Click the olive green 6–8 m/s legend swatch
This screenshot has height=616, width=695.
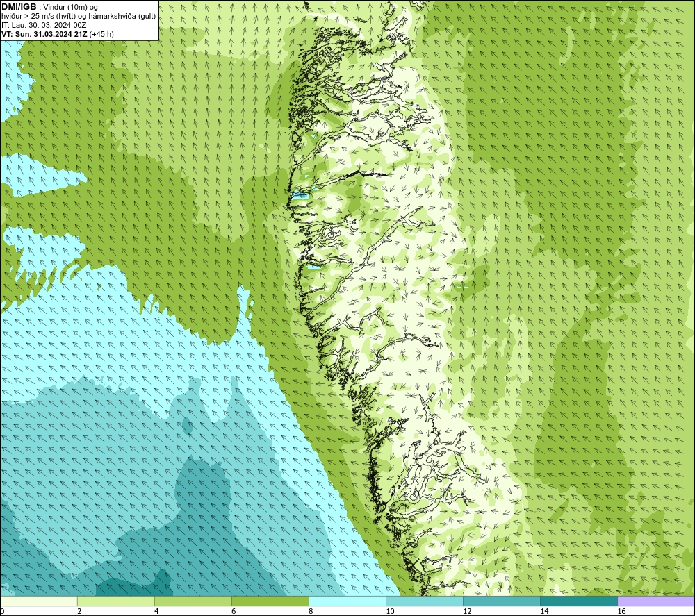click(270, 601)
